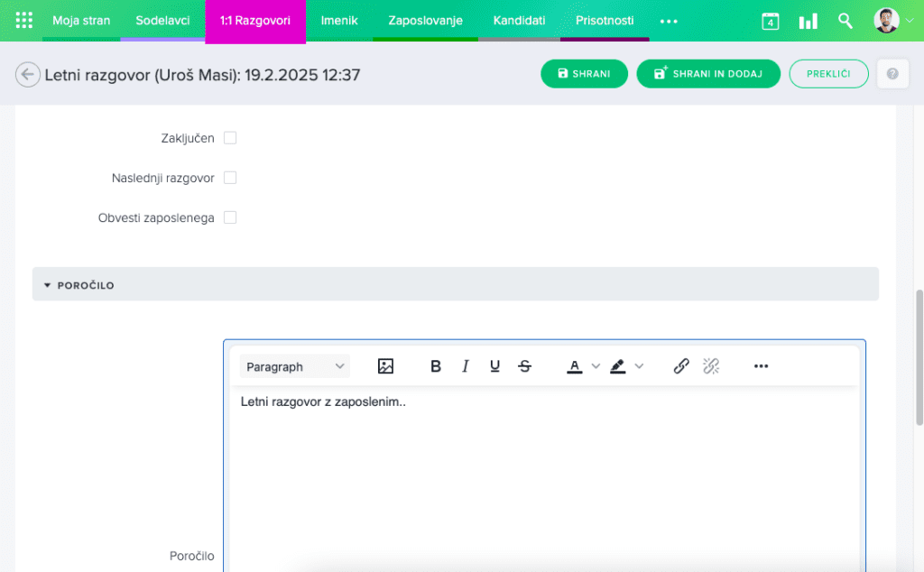Viewport: 924px width, 572px height.
Task: Open the apps grid menu
Action: (24, 20)
